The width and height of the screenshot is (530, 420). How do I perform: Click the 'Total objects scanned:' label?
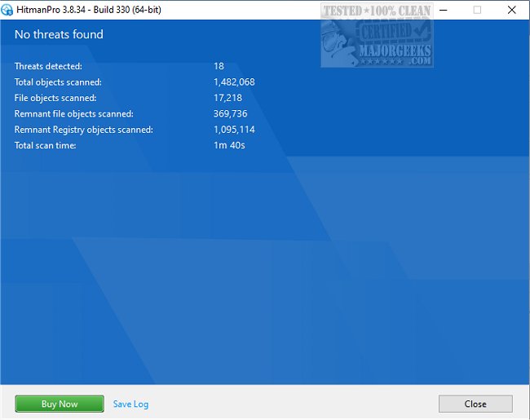pos(58,82)
